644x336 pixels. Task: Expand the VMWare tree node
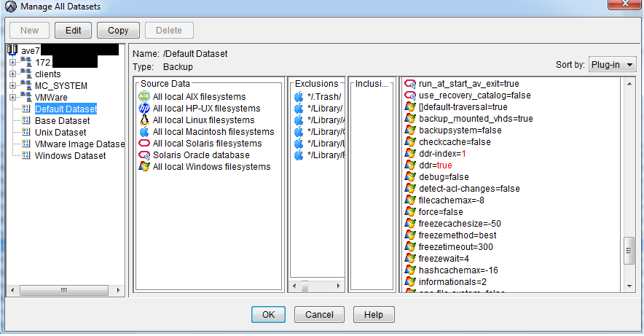(x=12, y=98)
